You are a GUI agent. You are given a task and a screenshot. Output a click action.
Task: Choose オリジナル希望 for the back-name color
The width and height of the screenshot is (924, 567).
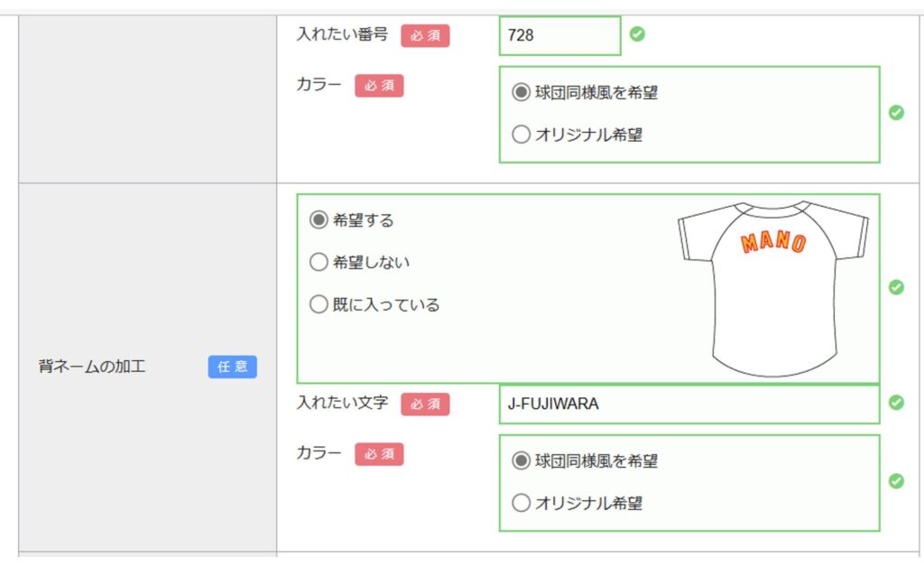[521, 503]
